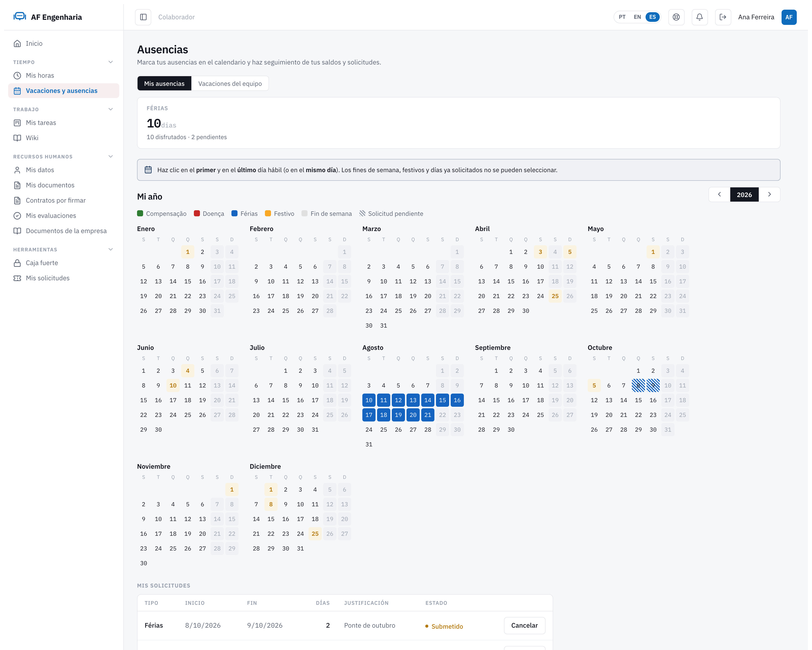Click the Colaborador breadcrumb

coord(176,17)
